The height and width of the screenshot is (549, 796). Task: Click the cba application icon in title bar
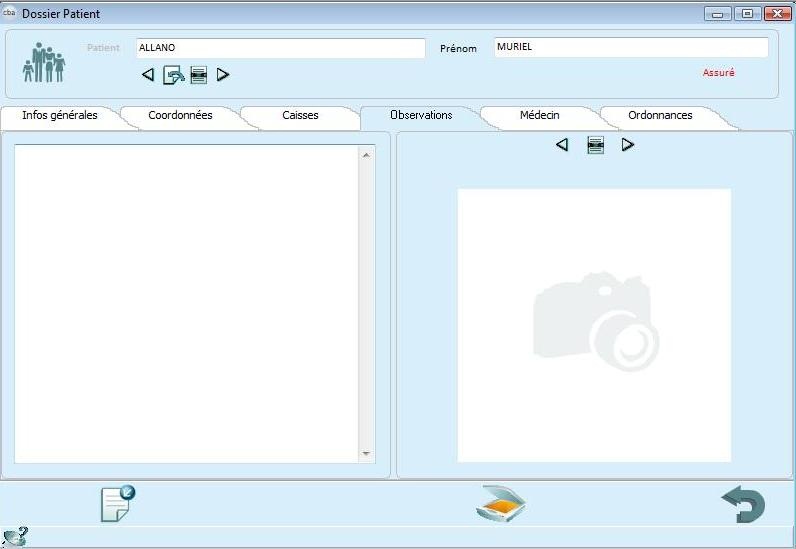pos(9,12)
